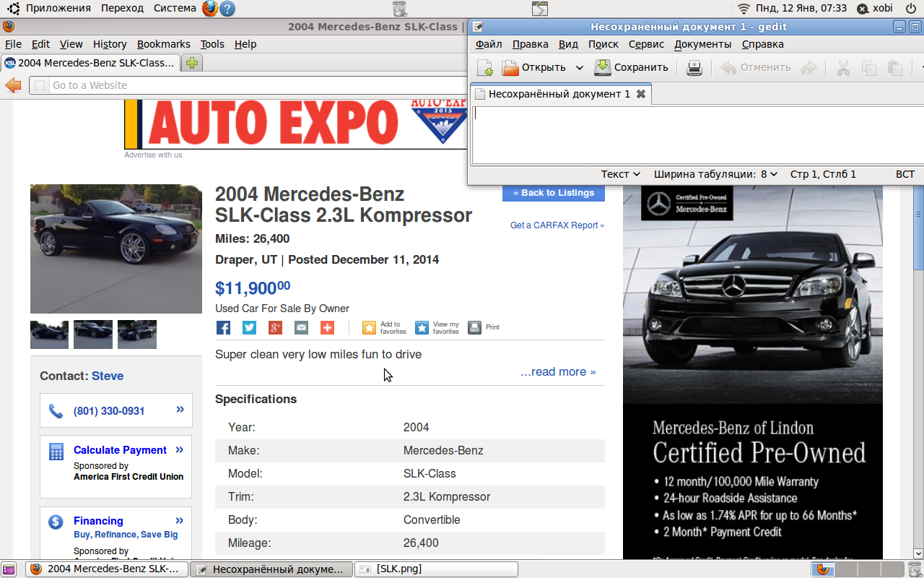Click the redo arrow icon in gedit

809,68
